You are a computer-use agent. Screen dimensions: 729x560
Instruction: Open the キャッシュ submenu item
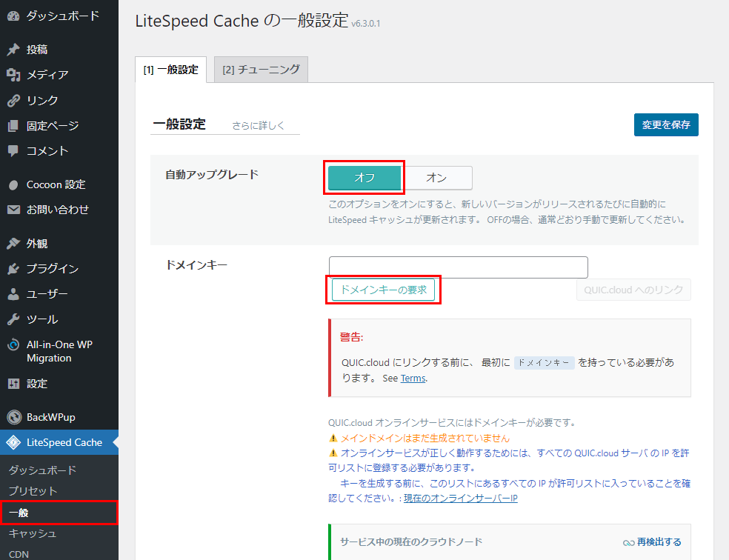click(33, 533)
